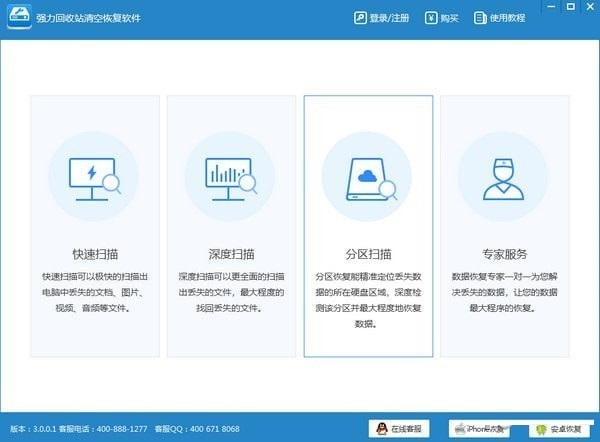This screenshot has height=442, width=600.
Task: Open the iPhone恢复 button
Action: coord(479,429)
